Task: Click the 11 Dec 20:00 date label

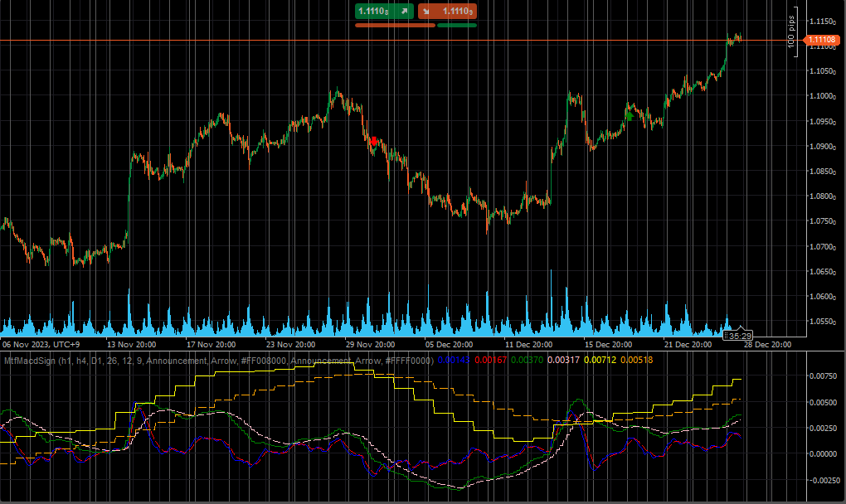Action: 529,345
